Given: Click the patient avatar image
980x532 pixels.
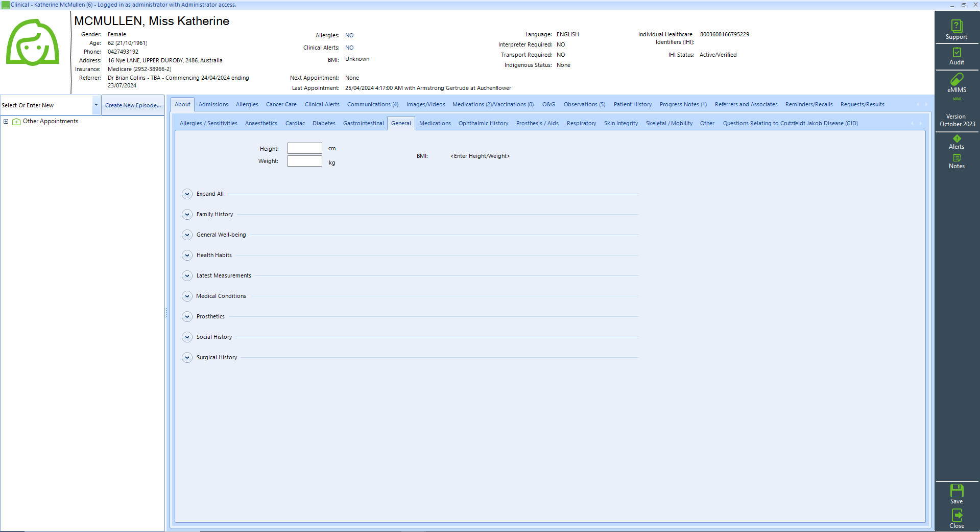Looking at the screenshot, I should tap(32, 42).
